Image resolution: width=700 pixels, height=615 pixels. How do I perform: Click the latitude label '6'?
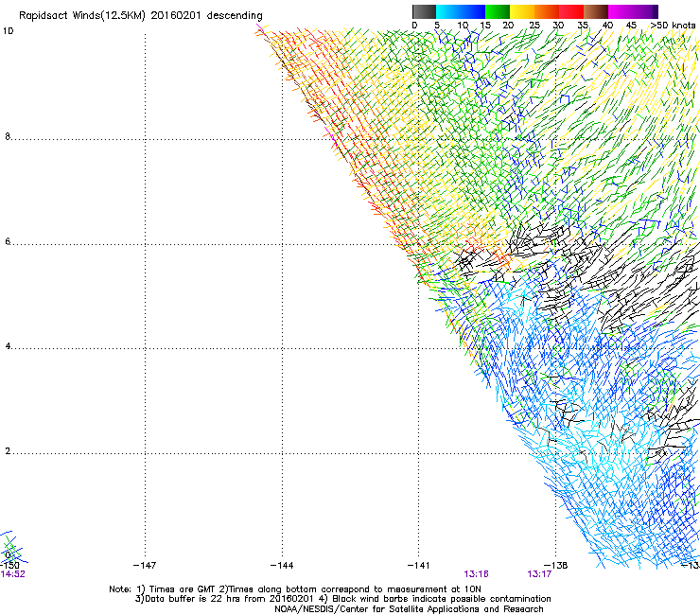point(8,241)
